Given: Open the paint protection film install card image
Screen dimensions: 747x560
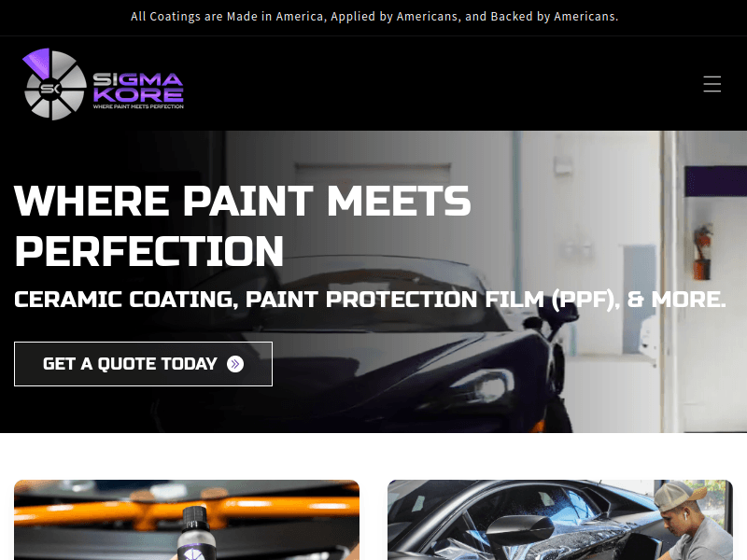Looking at the screenshot, I should click(560, 520).
